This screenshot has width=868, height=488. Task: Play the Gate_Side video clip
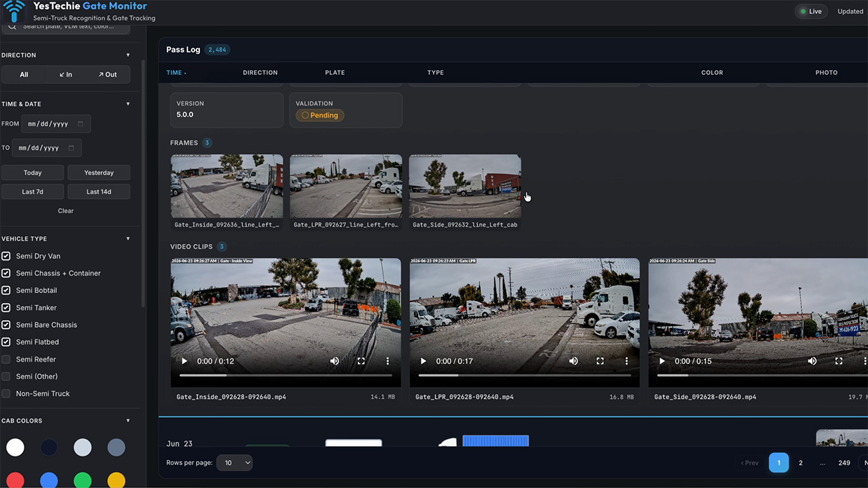662,361
